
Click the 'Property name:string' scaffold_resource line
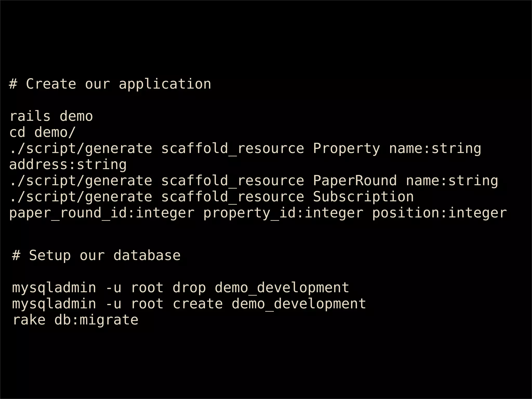pyautogui.click(x=245, y=149)
